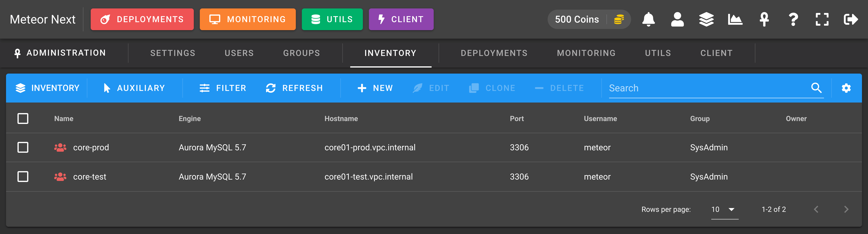
Task: Open the Deployments administration tab
Action: pyautogui.click(x=494, y=53)
